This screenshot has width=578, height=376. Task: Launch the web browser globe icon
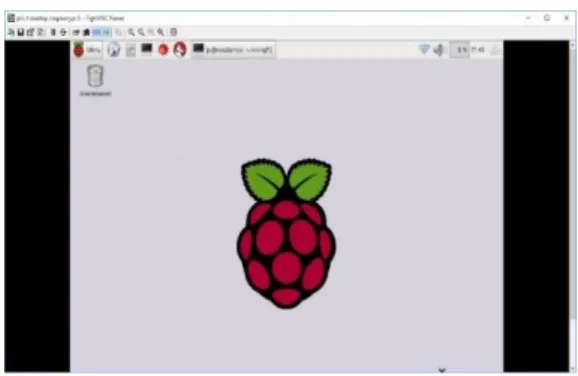tap(114, 50)
